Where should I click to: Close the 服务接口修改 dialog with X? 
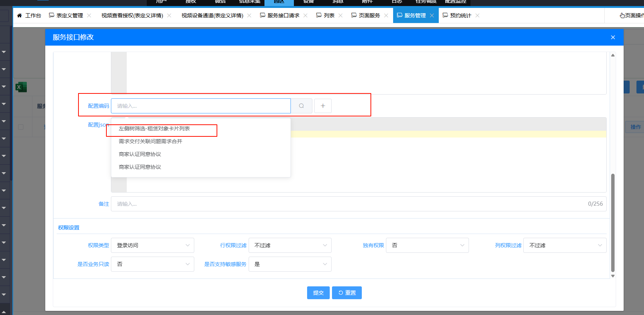pyautogui.click(x=613, y=37)
